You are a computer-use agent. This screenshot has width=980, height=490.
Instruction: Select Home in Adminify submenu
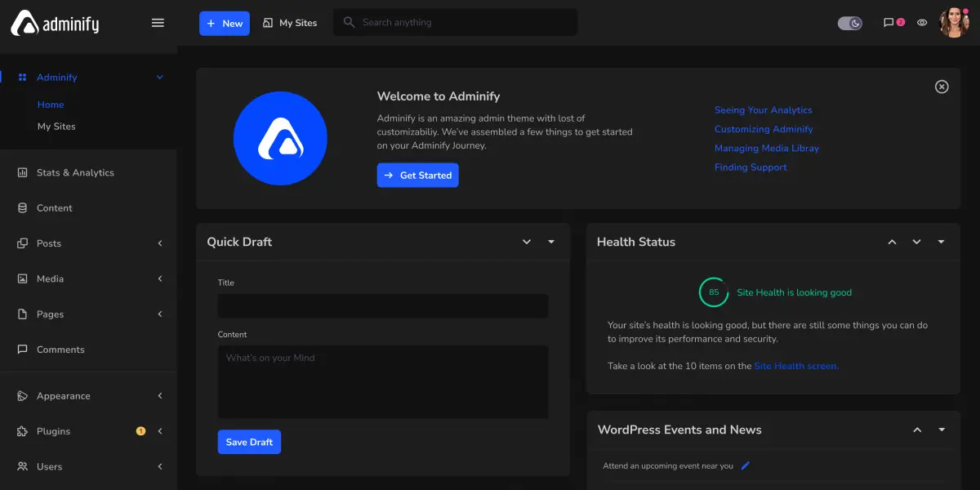tap(51, 105)
